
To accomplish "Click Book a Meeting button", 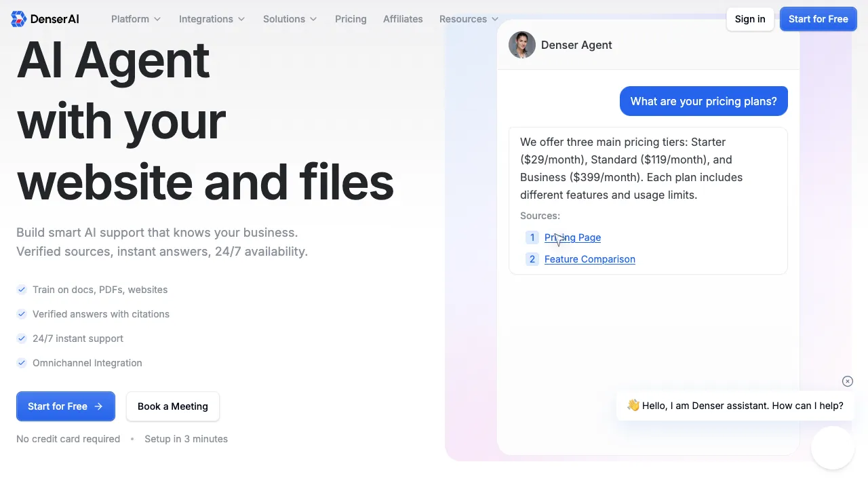I will click(173, 406).
